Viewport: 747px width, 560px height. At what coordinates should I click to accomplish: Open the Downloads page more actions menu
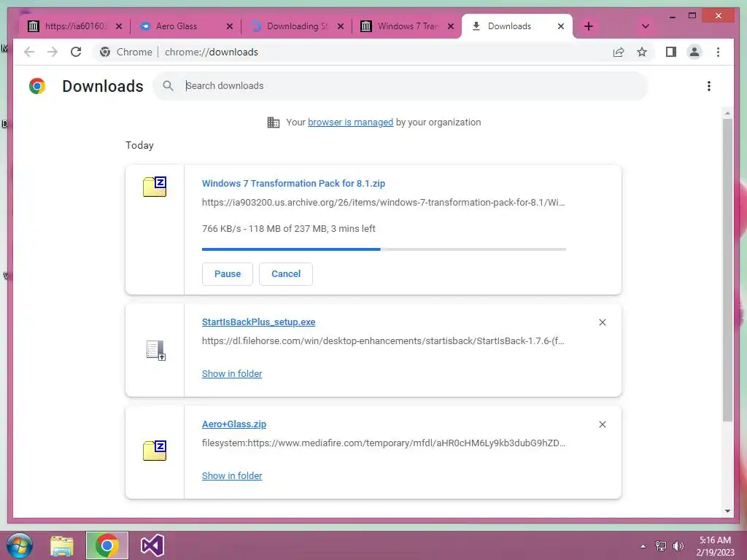tap(709, 86)
